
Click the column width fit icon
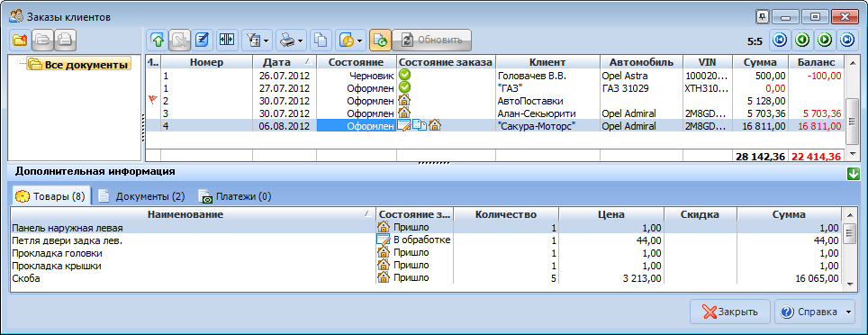click(226, 40)
